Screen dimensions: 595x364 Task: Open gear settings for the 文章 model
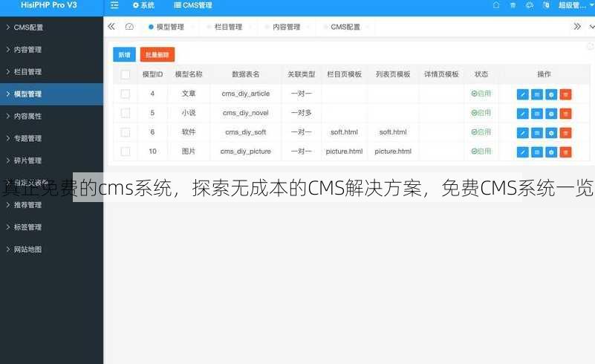551,94
